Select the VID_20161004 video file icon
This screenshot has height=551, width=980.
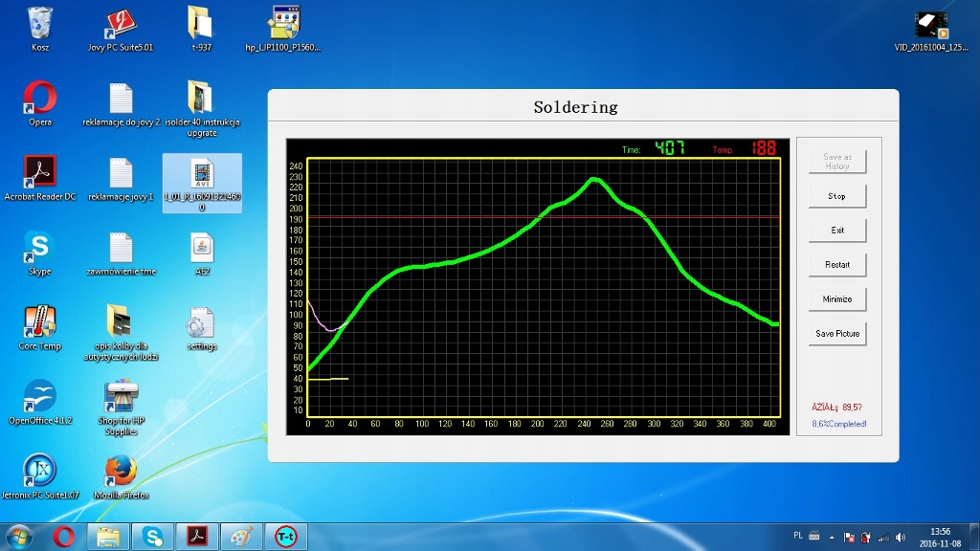click(x=931, y=25)
